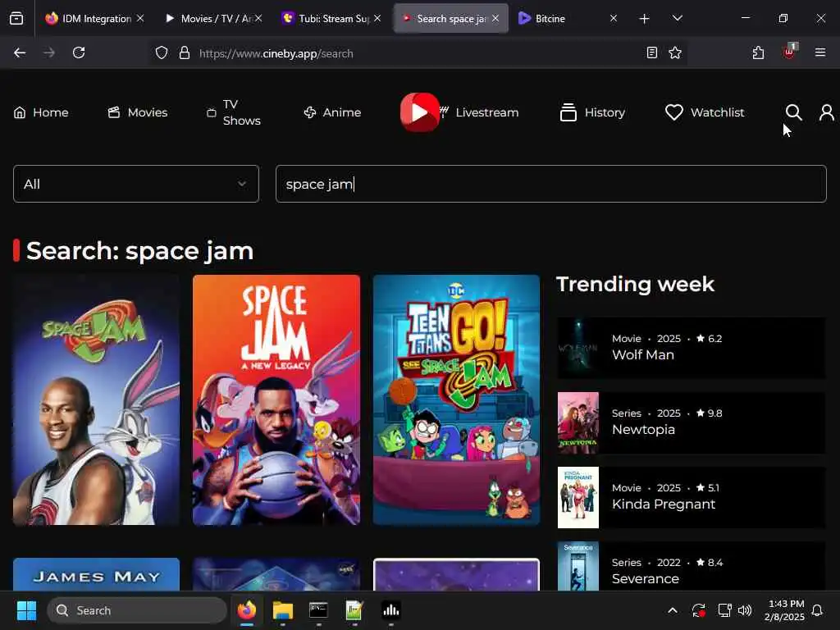Close the Search space jam tab
Screen dimensions: 840x630
click(495, 18)
